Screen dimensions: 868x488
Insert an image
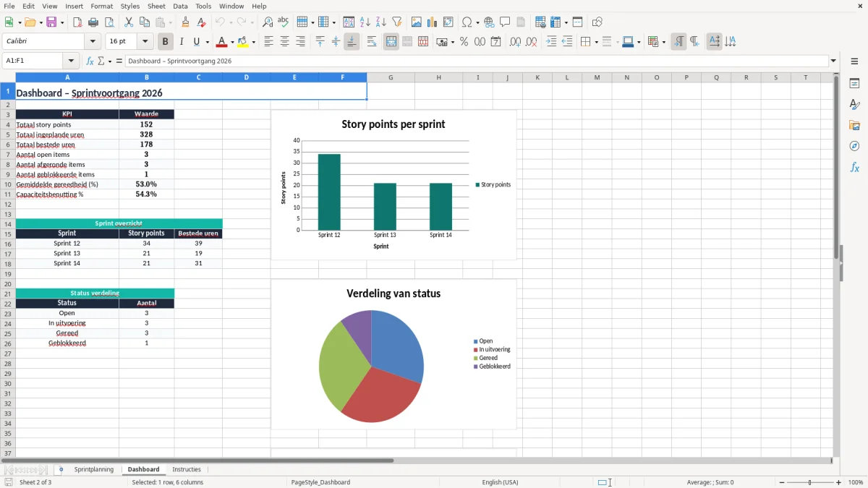417,22
